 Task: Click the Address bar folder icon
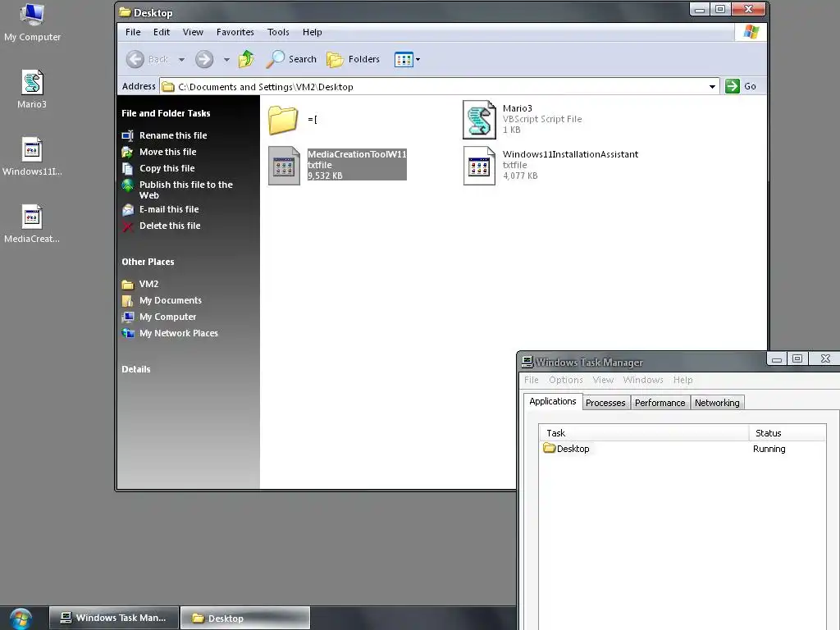tap(168, 86)
